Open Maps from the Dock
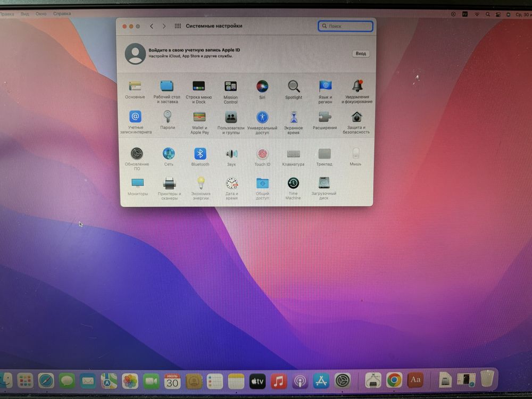The image size is (532, 399). [x=109, y=381]
